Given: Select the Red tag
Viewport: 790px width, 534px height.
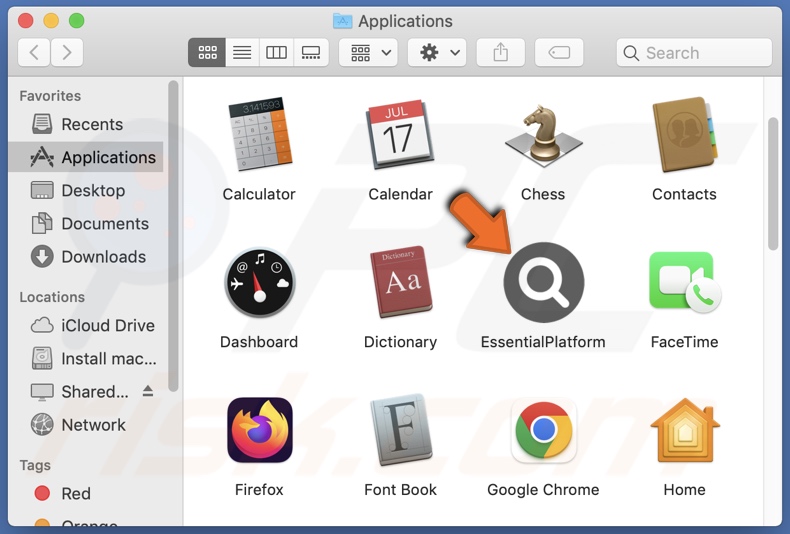Looking at the screenshot, I should click(x=86, y=494).
